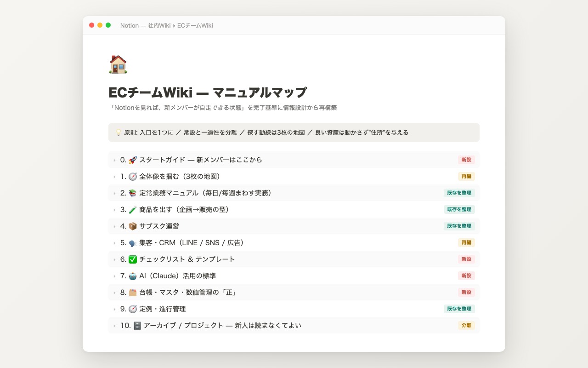Click the text 定常業務マニュアル（毎日/毎週まわす実務）
This screenshot has height=368, width=588.
(207, 193)
